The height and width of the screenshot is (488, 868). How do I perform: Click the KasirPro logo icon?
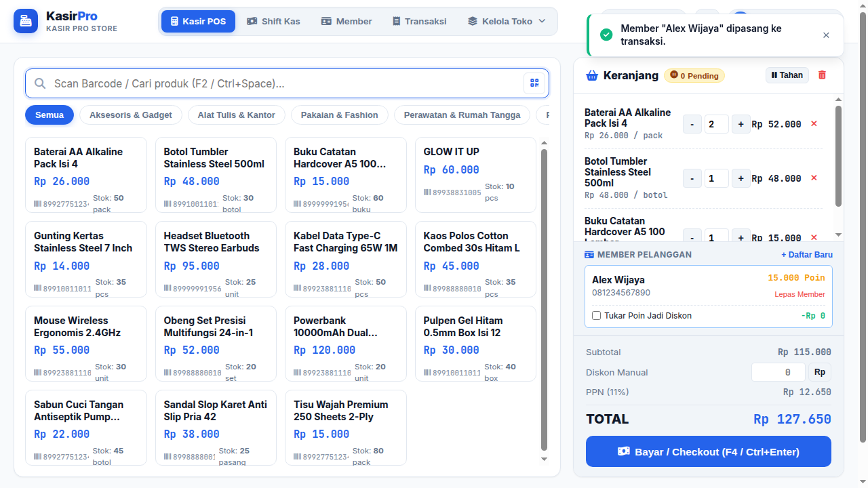[26, 21]
